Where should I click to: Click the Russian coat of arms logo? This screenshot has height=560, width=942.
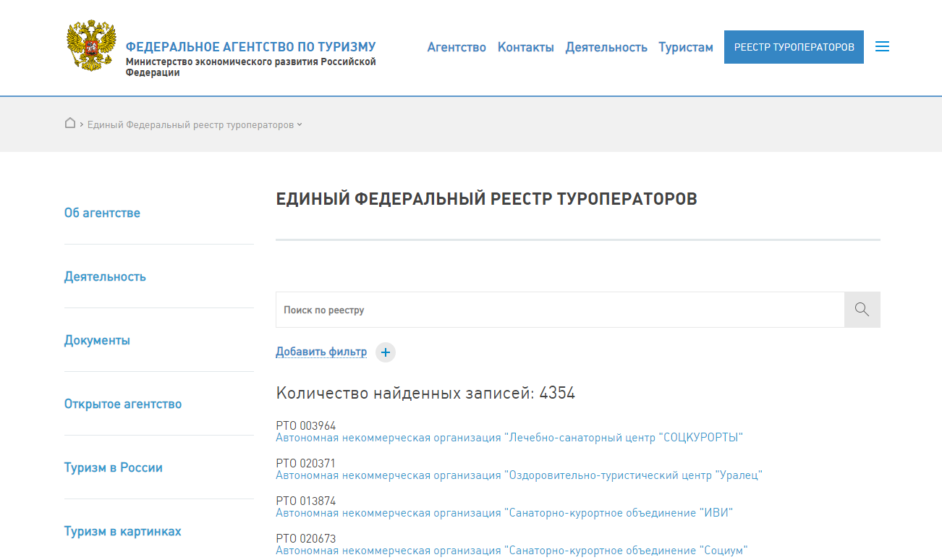tap(91, 47)
